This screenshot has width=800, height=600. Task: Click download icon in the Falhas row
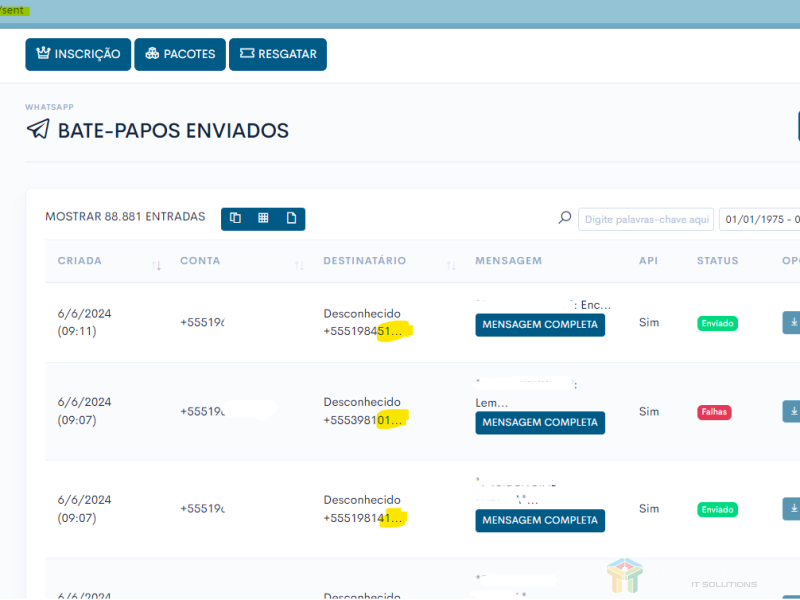(x=792, y=411)
